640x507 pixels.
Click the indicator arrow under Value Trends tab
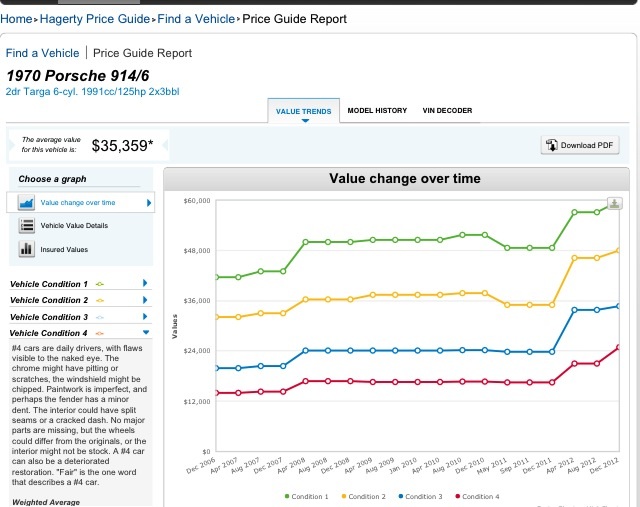305,120
